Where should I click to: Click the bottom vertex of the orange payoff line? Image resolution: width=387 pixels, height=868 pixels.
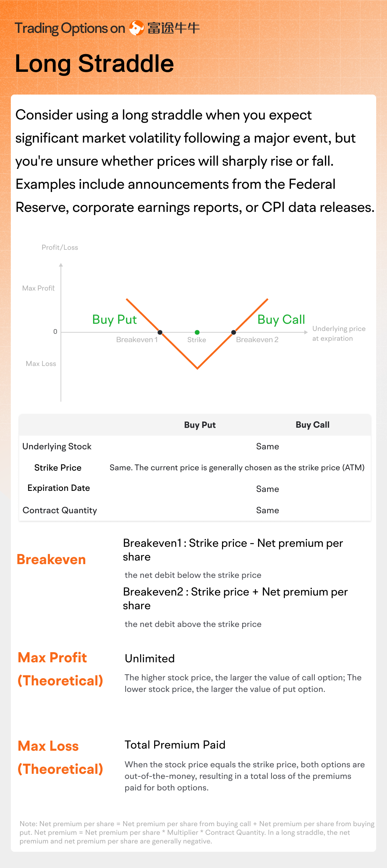(197, 368)
